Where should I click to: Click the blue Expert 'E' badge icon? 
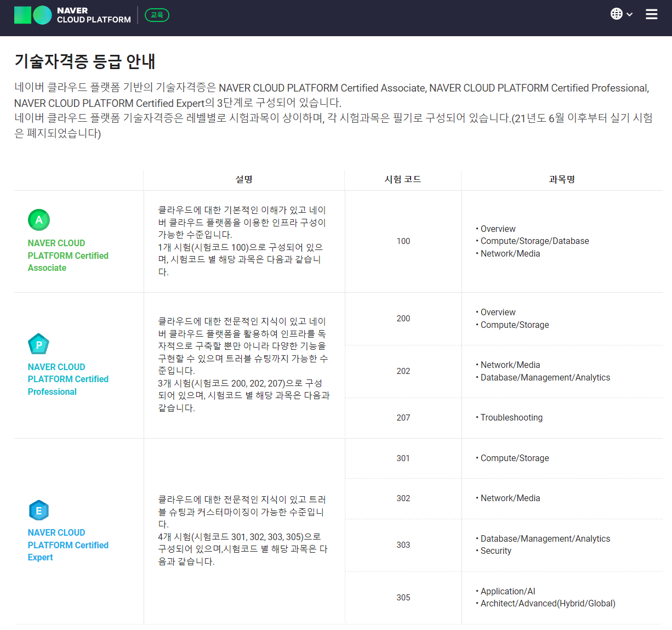(x=39, y=510)
